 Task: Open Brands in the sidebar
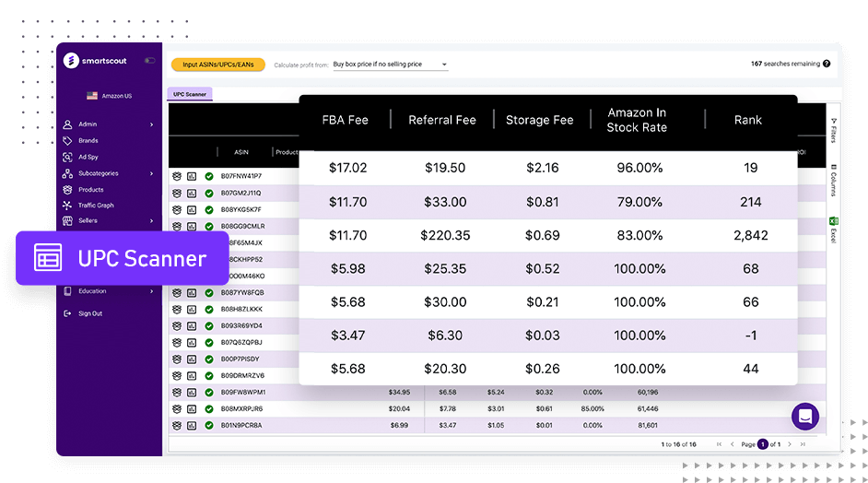(88, 141)
